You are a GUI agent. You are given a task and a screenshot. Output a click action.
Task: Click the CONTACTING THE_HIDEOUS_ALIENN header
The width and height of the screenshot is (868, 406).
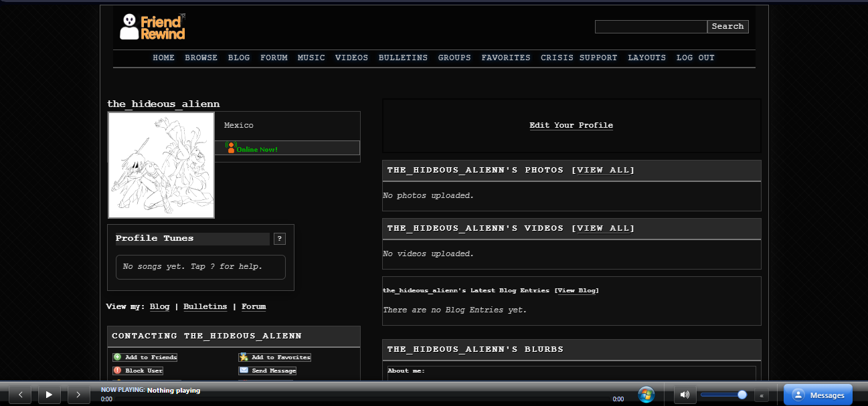(234, 336)
